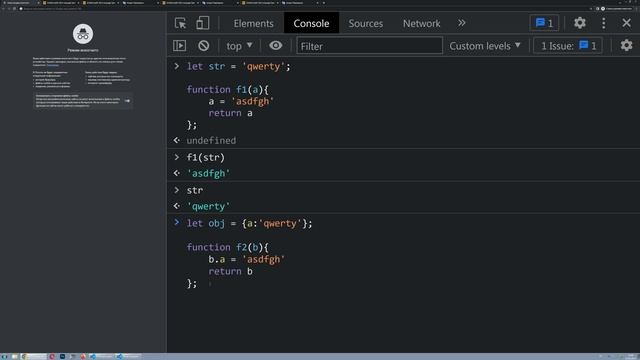
Task: Open the Photoshop taskbar icon
Action: point(62,356)
